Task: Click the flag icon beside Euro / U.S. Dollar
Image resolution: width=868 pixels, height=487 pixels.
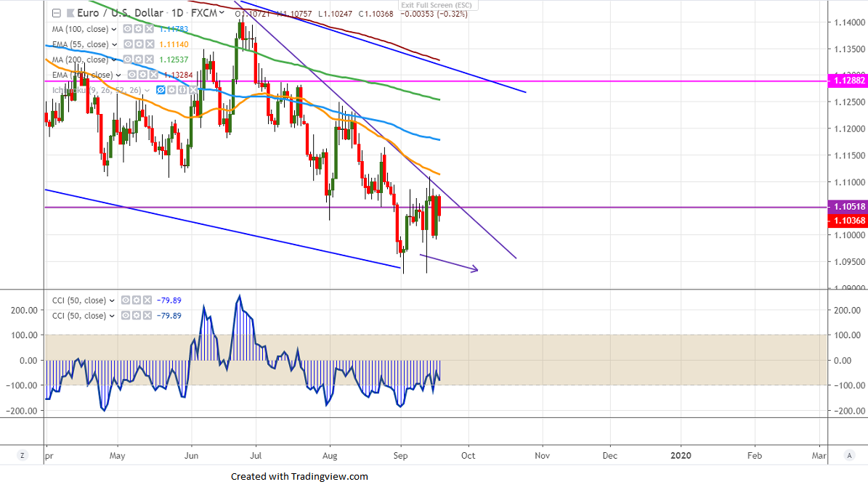Action: click(70, 13)
